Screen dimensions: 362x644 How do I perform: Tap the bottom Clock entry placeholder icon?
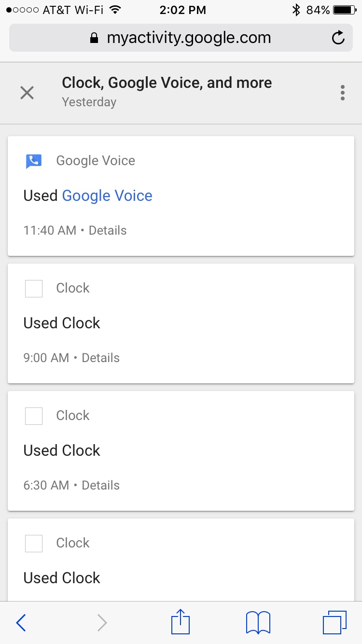(x=34, y=543)
